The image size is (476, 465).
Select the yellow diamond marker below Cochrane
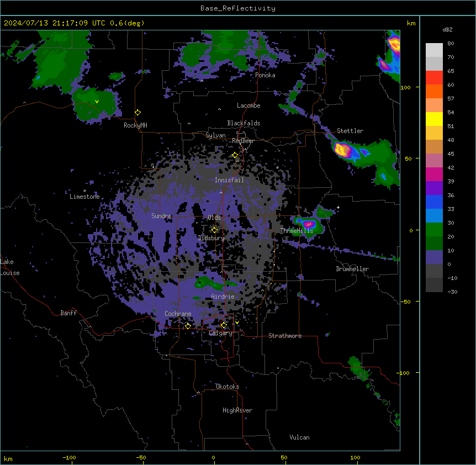click(188, 326)
